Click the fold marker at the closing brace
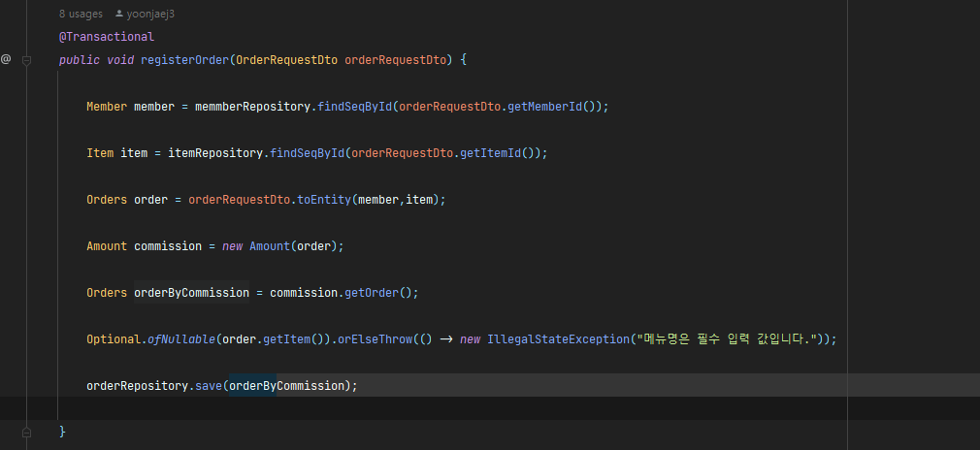The width and height of the screenshot is (980, 450). [27, 432]
